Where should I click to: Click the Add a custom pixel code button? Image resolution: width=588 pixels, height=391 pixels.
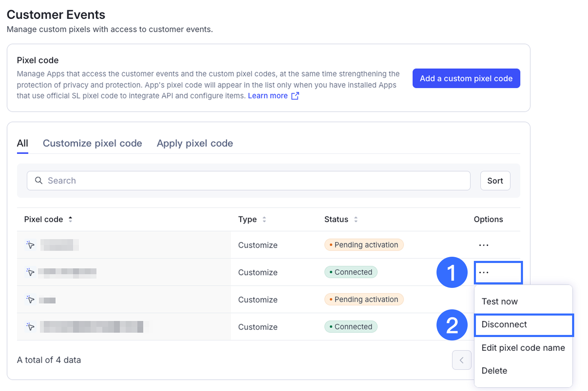coord(466,79)
